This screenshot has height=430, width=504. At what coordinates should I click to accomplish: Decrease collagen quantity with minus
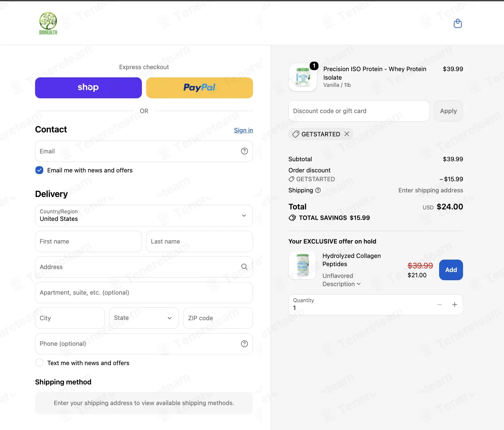pyautogui.click(x=439, y=305)
